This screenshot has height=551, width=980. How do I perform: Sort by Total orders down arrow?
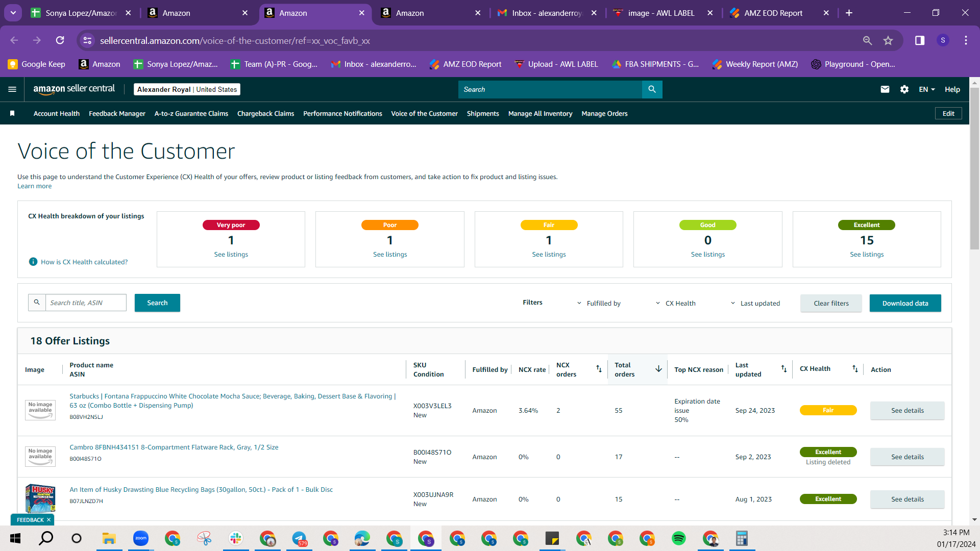click(658, 369)
